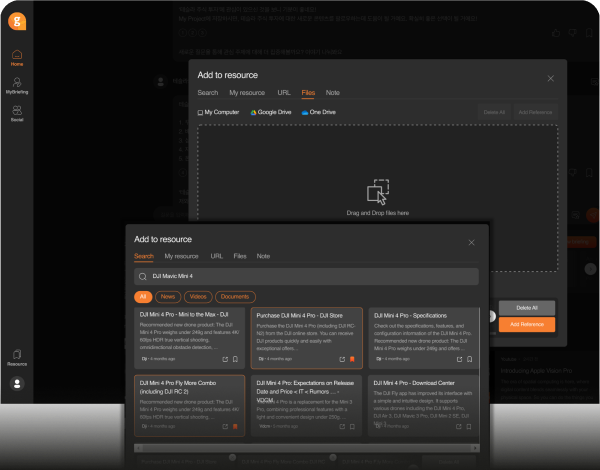Click the gray Delete All button
600x470 pixels.
pos(527,308)
